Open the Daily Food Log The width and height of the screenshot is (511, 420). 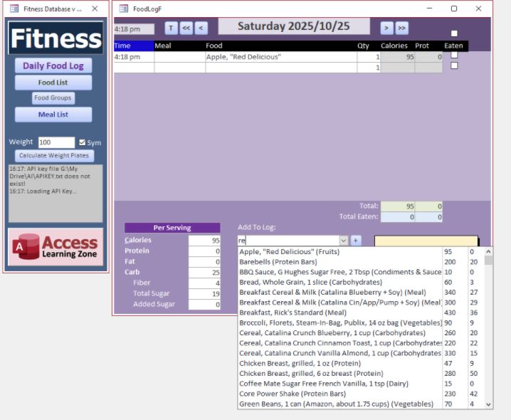tap(53, 65)
